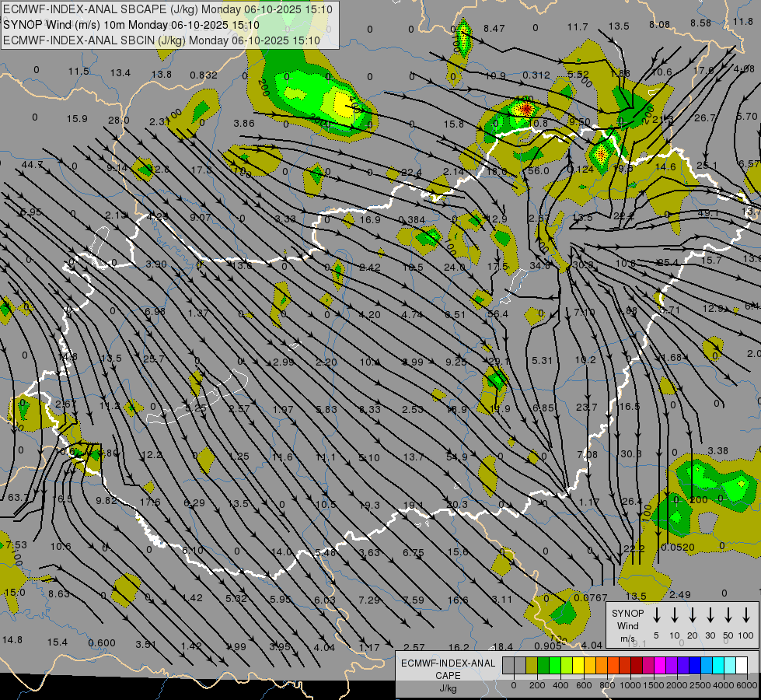
Task: Pick the olive swatch in the CAPE legend
Action: (x=532, y=666)
